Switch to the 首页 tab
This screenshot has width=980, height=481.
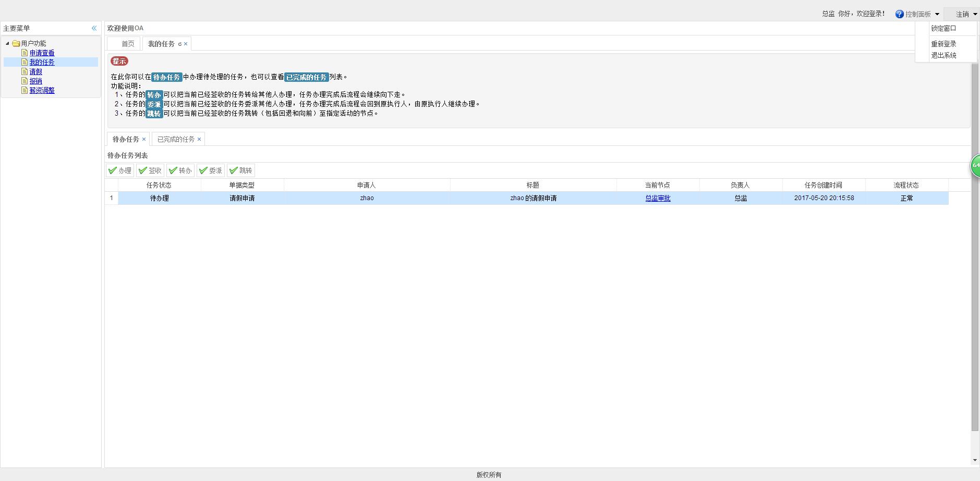click(124, 44)
